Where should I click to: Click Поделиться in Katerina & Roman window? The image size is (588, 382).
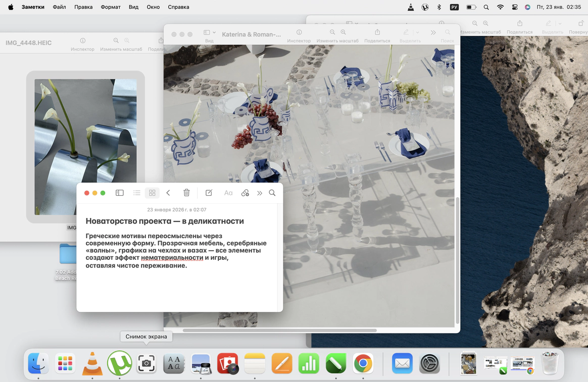377,35
